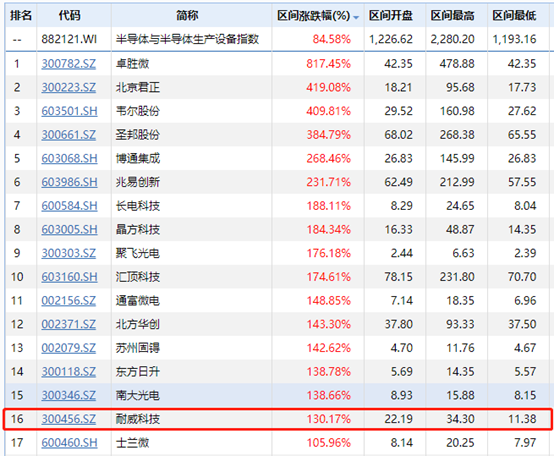This screenshot has width=554, height=456.
Task: Open stock code link 600460.SH
Action: click(x=69, y=443)
